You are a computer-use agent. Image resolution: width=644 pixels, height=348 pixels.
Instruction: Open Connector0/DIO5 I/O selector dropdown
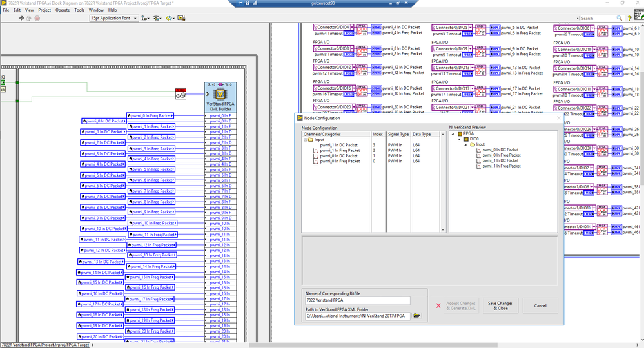[470, 28]
